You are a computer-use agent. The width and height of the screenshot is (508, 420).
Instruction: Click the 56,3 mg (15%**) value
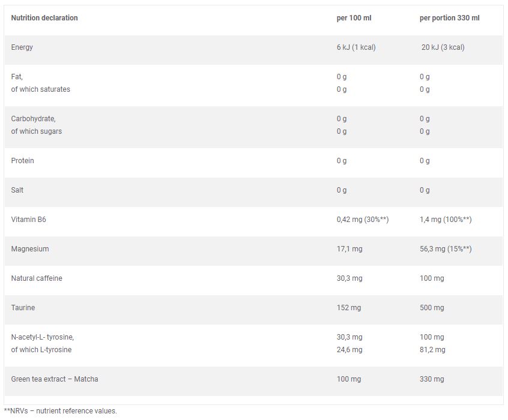pos(446,249)
